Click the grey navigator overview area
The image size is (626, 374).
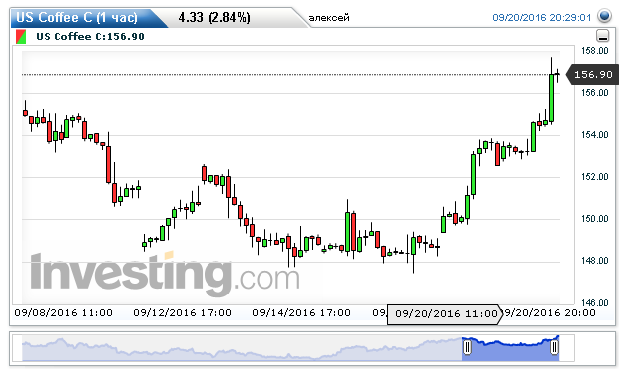(x=242, y=349)
